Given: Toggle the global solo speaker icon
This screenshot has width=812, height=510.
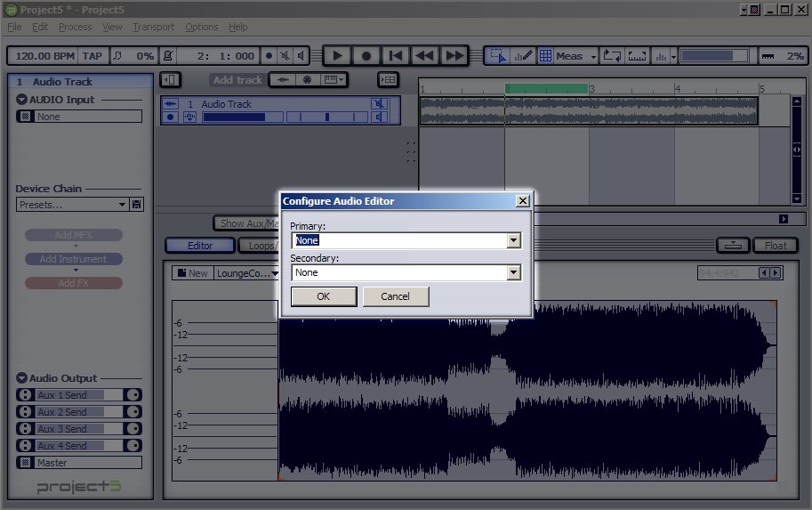Looking at the screenshot, I should [x=301, y=55].
